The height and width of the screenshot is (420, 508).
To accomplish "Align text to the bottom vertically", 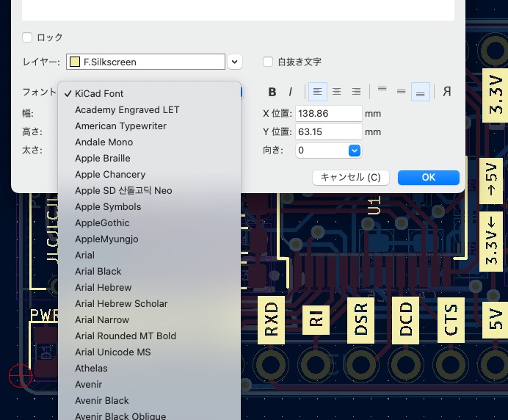I will tap(420, 92).
